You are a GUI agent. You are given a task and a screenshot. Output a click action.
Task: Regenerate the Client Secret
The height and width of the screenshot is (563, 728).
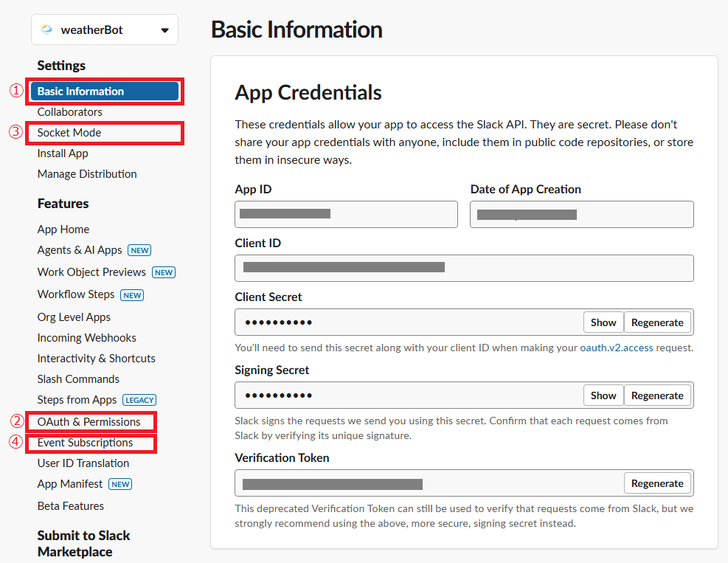[657, 322]
